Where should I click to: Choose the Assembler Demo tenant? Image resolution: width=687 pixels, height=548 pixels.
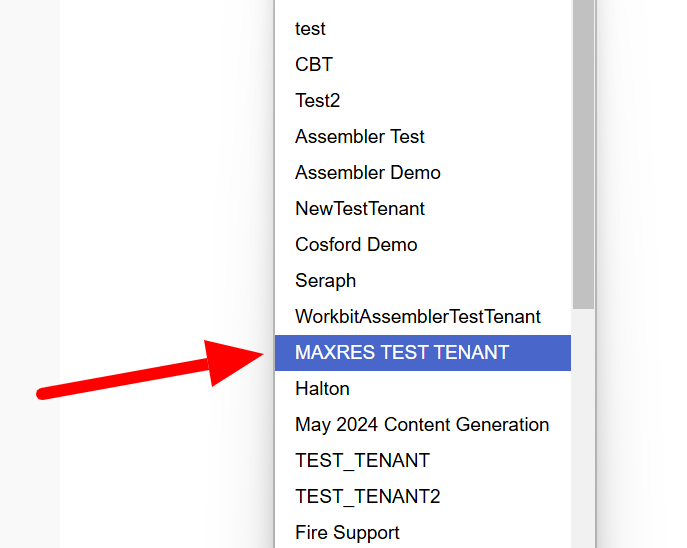(x=368, y=173)
